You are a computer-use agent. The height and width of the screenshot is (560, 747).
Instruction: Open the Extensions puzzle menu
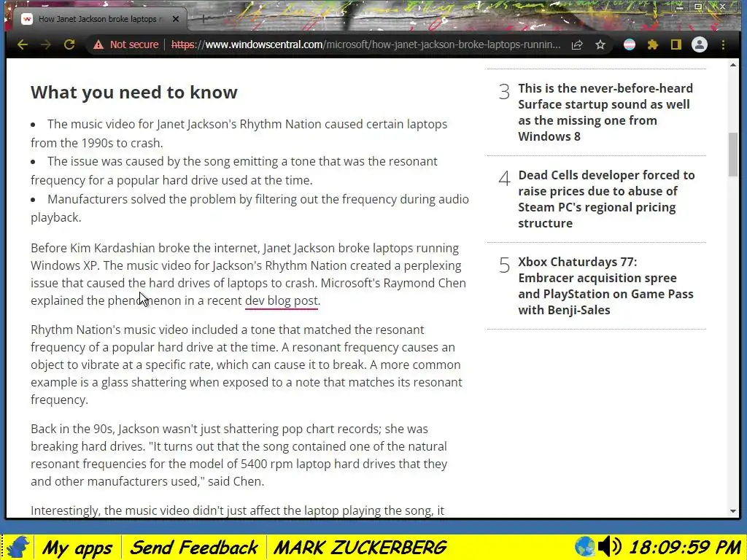coord(653,44)
